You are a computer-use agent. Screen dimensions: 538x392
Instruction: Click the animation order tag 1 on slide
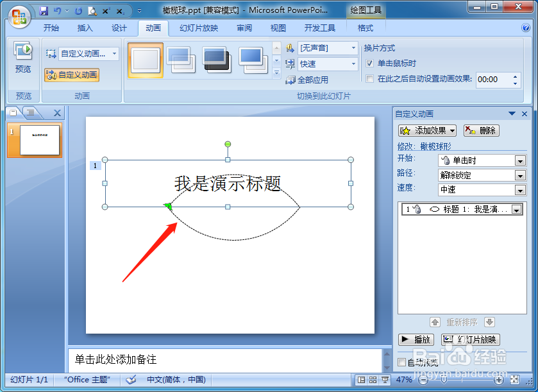coord(95,166)
